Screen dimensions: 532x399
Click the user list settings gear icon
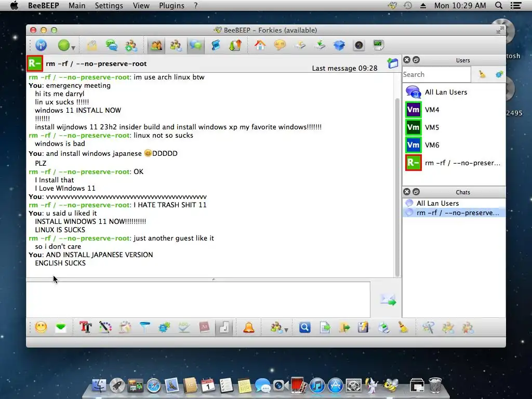(x=499, y=74)
